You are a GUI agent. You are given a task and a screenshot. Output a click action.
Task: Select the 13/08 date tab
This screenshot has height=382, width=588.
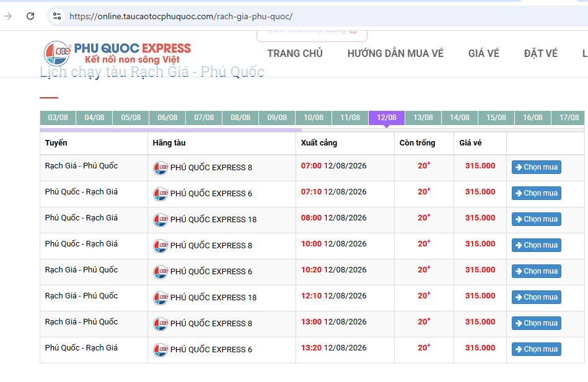pyautogui.click(x=423, y=118)
